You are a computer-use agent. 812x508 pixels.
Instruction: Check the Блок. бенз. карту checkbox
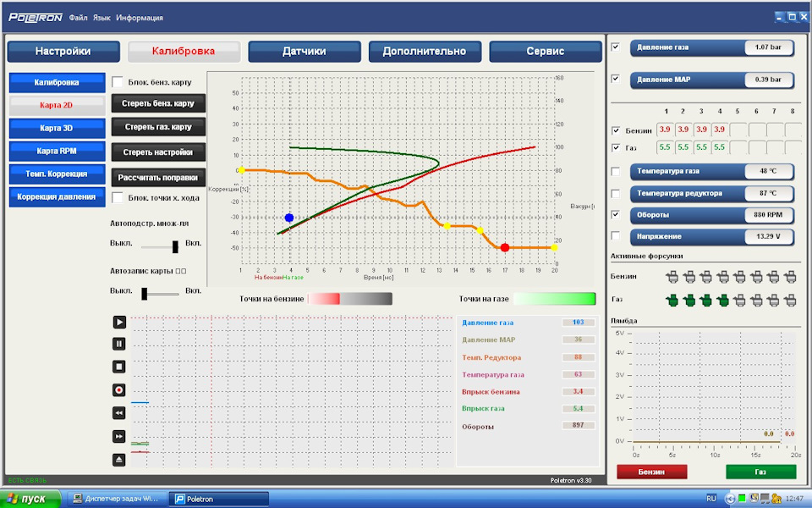click(118, 82)
